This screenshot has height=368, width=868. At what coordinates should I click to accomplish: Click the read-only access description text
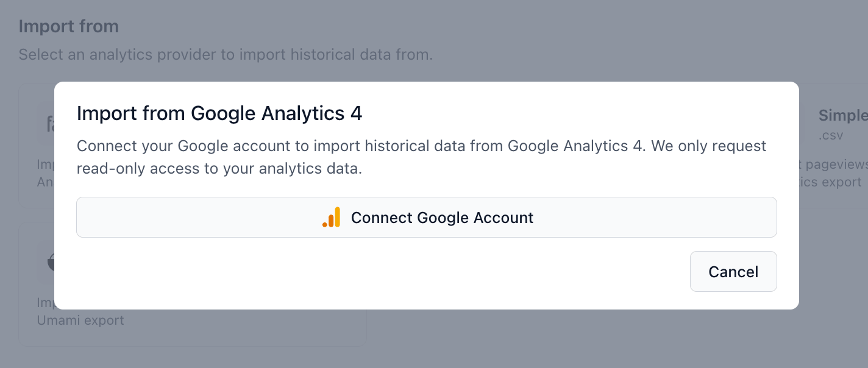pyautogui.click(x=219, y=169)
